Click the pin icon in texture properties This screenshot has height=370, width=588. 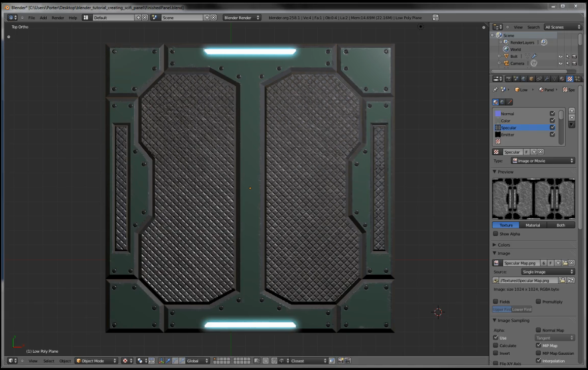495,90
